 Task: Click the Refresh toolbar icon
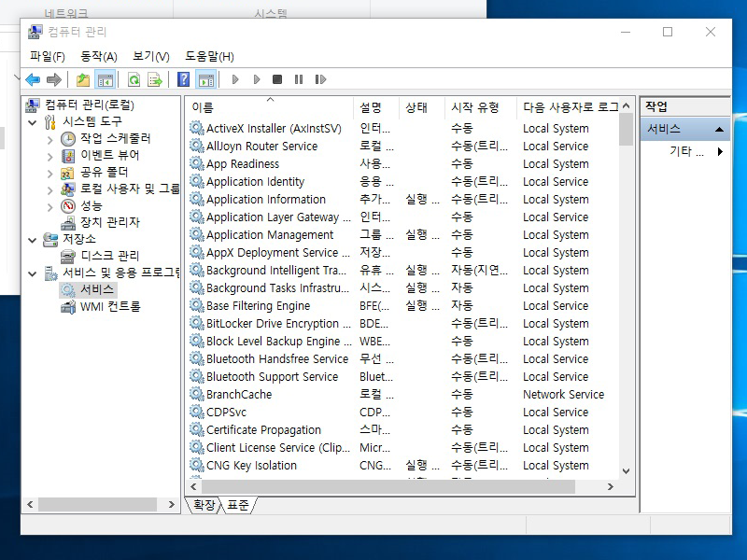134,79
